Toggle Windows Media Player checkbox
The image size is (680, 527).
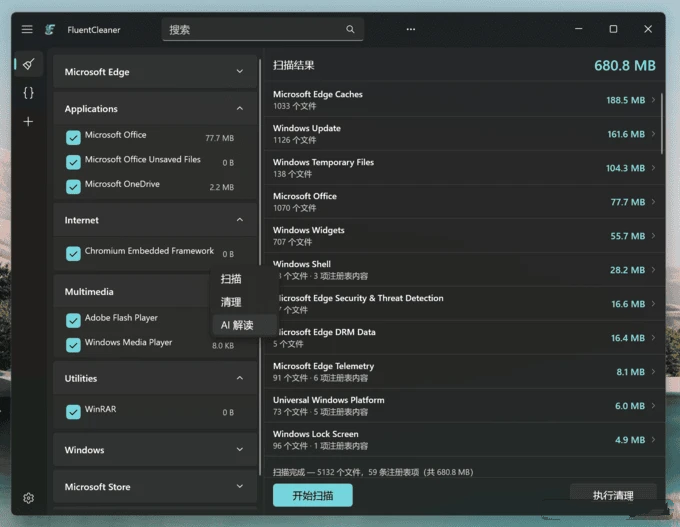73,345
